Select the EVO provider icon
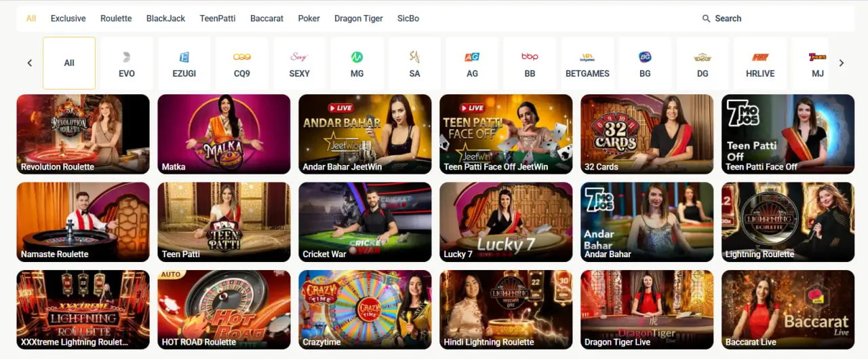 (127, 63)
